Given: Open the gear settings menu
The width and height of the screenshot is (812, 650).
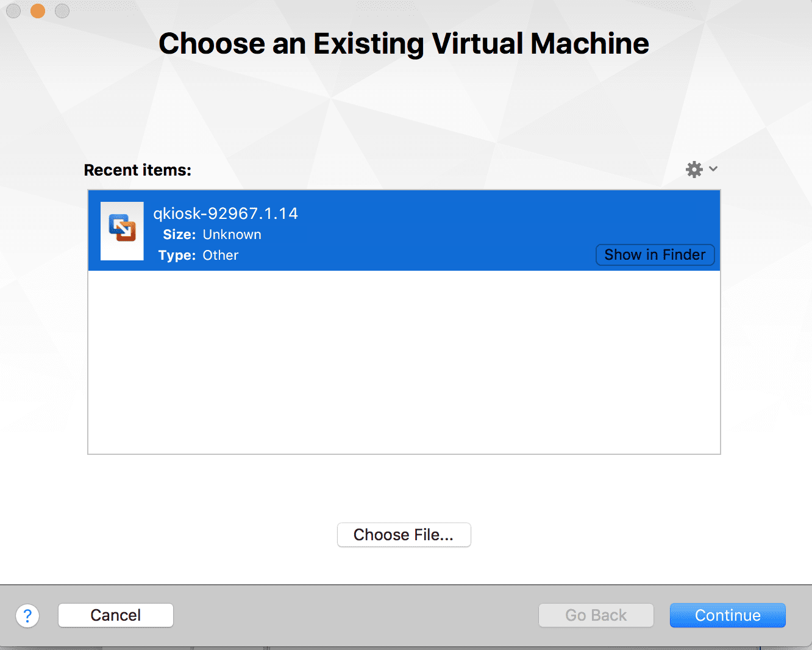Looking at the screenshot, I should tap(694, 169).
